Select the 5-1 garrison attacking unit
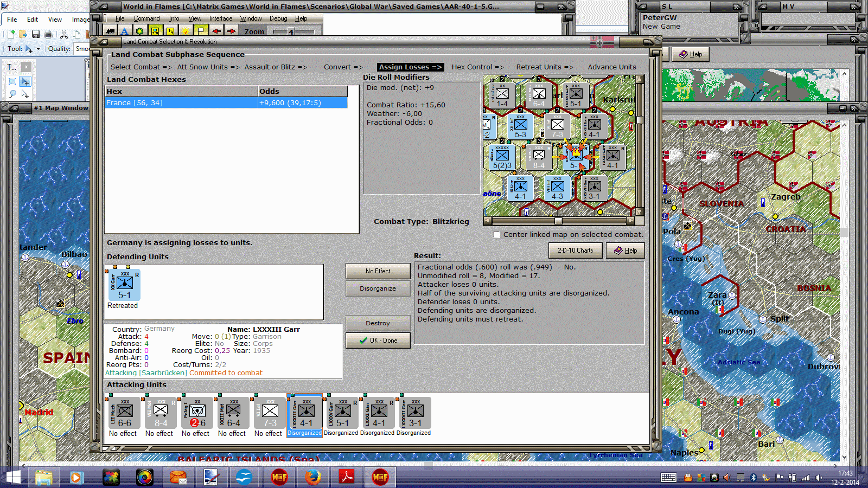The image size is (868, 488). pyautogui.click(x=342, y=414)
